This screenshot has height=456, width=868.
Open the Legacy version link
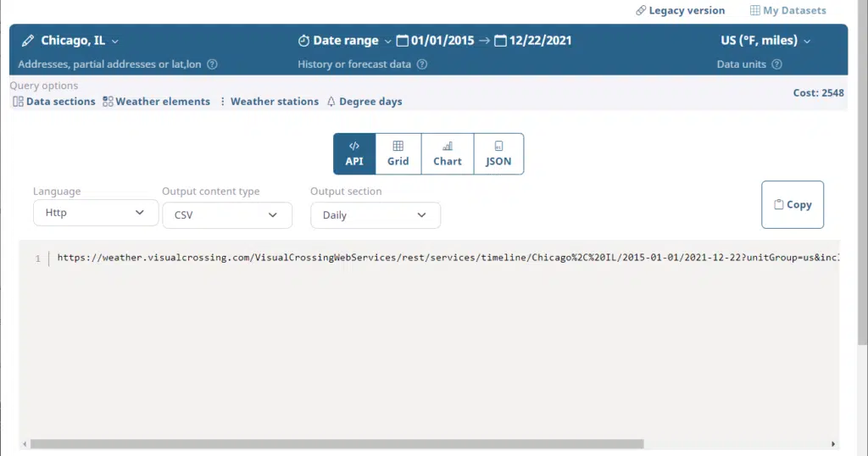pos(680,11)
